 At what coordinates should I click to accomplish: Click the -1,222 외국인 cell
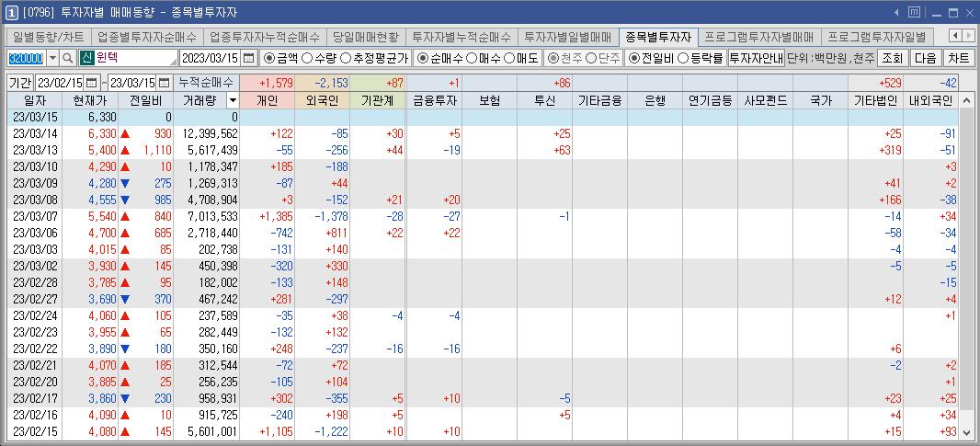[323, 431]
